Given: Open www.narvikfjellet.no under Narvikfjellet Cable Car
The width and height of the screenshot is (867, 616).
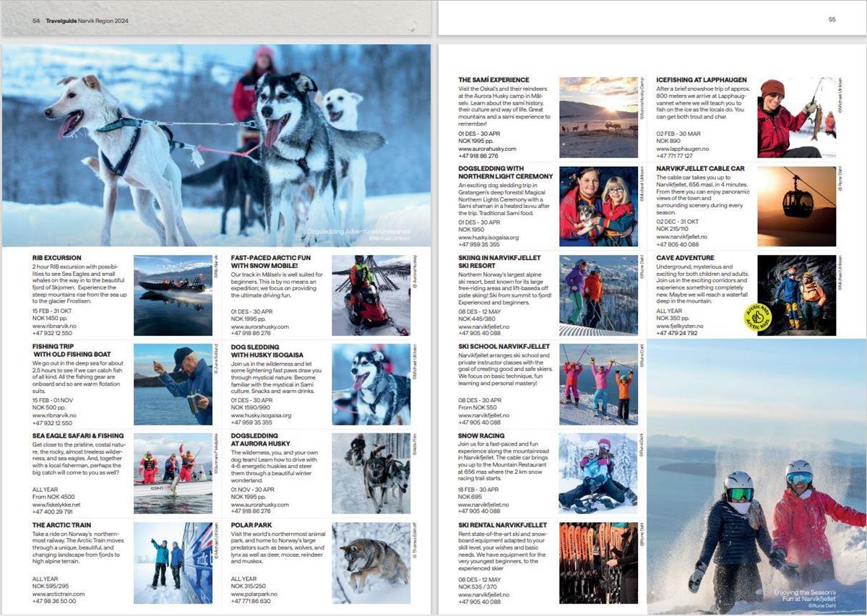Looking at the screenshot, I should coord(682,237).
